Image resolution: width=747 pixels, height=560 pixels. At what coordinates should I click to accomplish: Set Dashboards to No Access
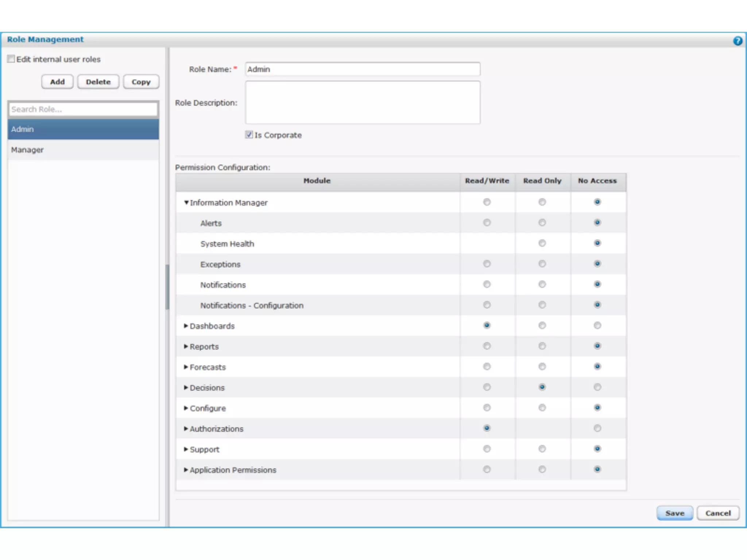pyautogui.click(x=597, y=325)
